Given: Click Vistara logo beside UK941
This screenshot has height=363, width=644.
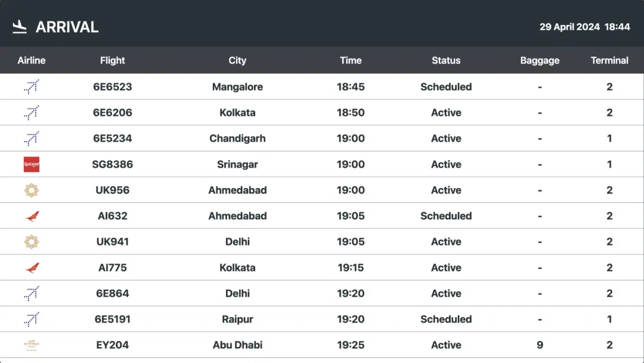Looking at the screenshot, I should [32, 242].
